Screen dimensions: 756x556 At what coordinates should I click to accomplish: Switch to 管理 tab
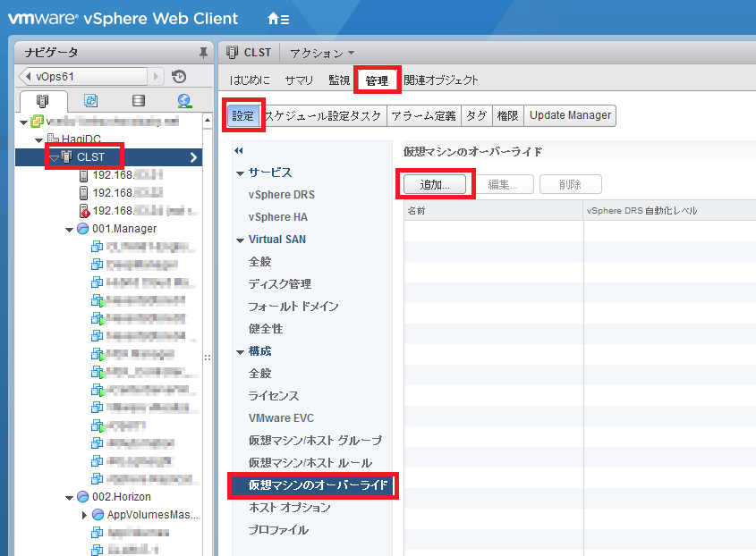pos(377,80)
